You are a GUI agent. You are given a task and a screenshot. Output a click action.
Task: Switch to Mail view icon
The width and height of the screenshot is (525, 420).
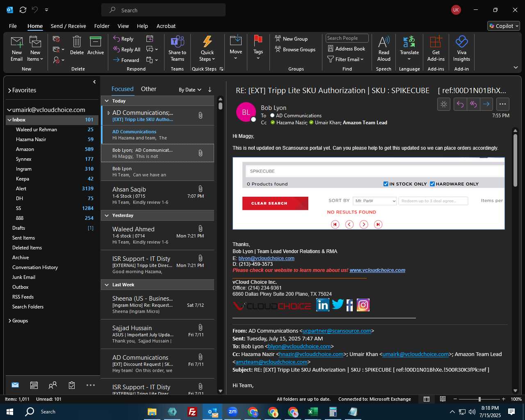pos(15,385)
